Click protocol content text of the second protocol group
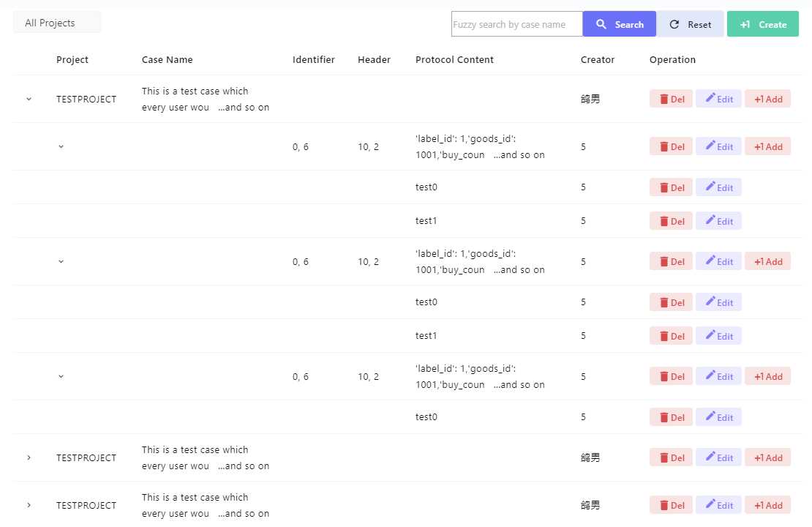This screenshot has width=812, height=527. tap(480, 262)
